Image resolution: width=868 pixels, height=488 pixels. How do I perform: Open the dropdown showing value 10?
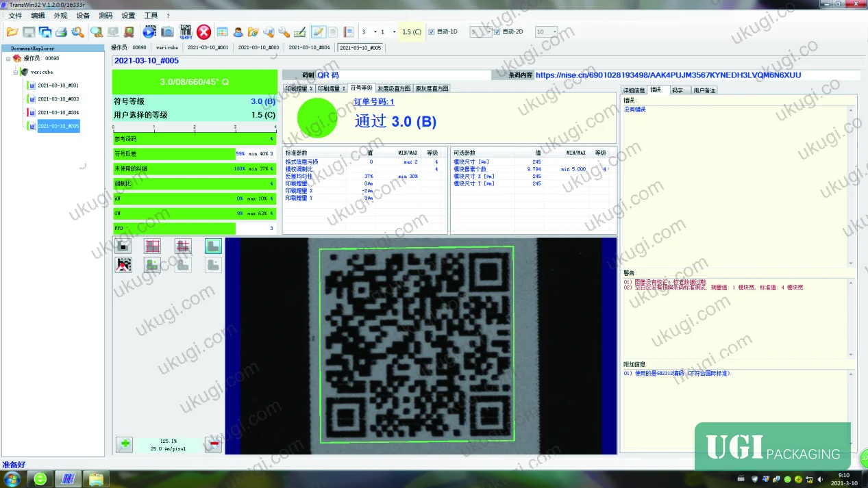coord(546,31)
